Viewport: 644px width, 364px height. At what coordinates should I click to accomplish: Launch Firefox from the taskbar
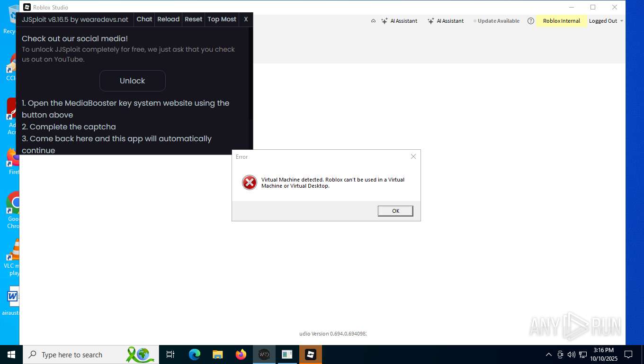tap(241, 355)
